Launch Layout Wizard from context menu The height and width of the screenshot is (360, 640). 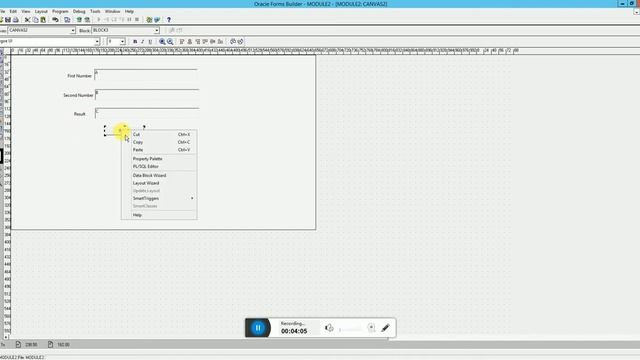(159, 183)
